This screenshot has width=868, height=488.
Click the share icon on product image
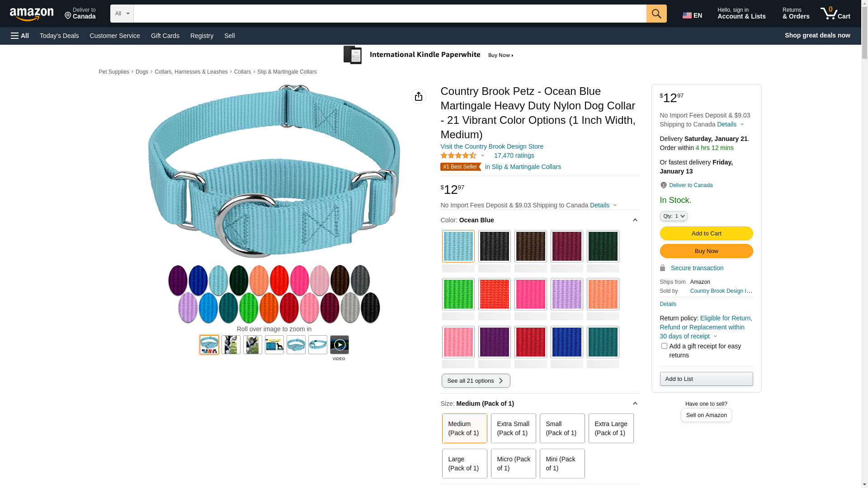tap(419, 96)
